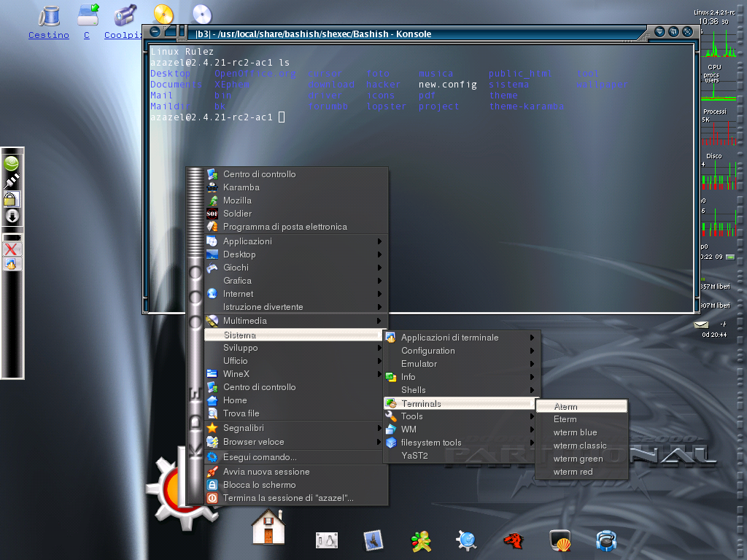Launch the blue gear globe icon in dock
Viewport: 747px width, 560px height.
(466, 540)
